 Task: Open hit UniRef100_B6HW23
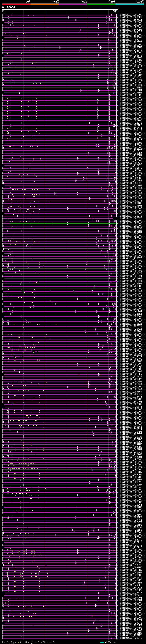(131, 20)
